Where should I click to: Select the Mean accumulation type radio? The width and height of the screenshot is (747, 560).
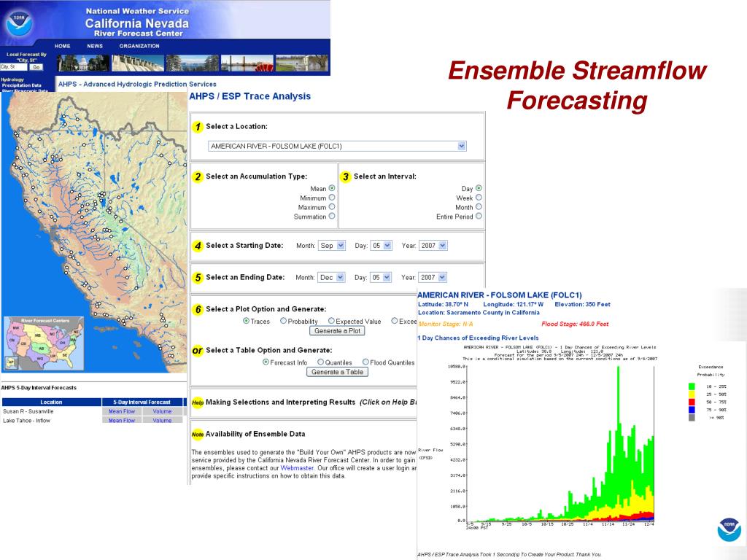(332, 188)
